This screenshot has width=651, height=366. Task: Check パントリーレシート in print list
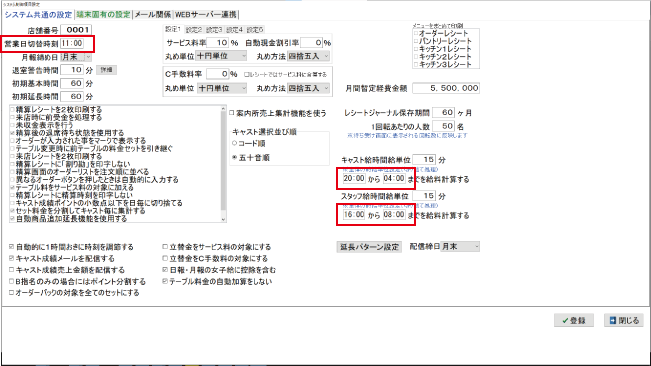(x=416, y=41)
